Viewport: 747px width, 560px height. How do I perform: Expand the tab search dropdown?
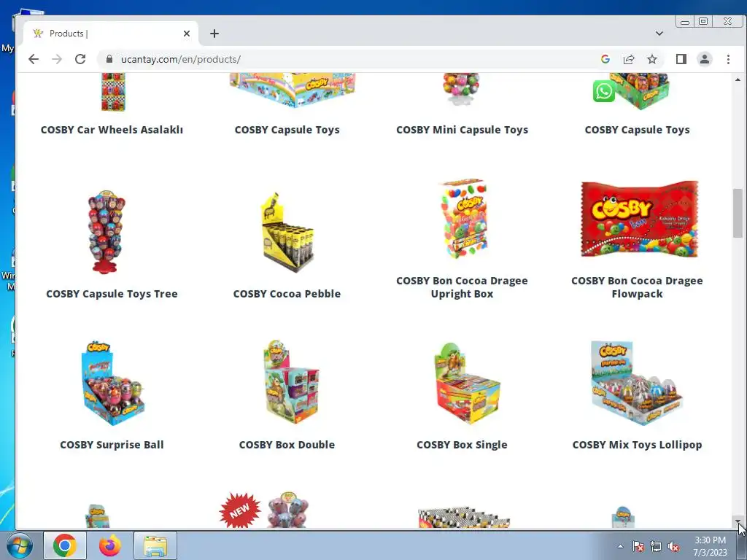(659, 34)
